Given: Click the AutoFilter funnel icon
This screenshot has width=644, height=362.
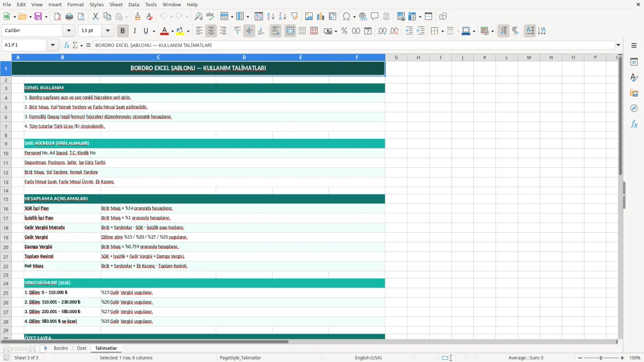Looking at the screenshot, I should pos(295,16).
